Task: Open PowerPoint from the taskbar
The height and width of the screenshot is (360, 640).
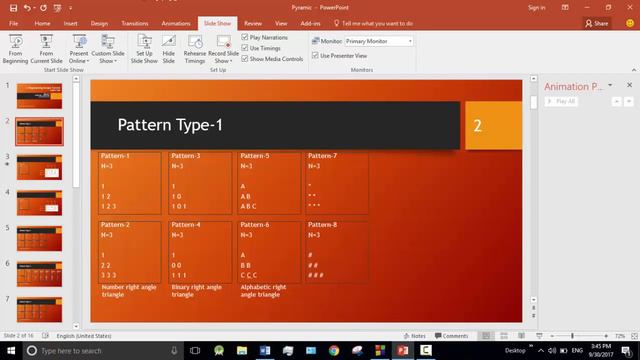Action: (x=403, y=351)
